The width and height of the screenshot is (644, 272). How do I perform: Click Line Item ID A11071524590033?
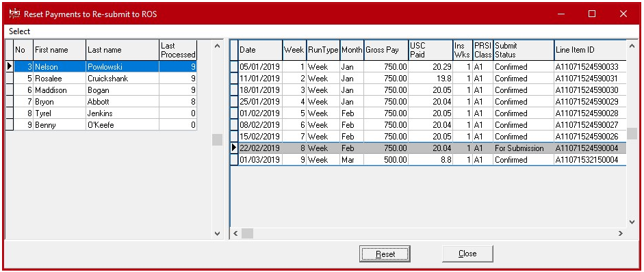click(590, 67)
